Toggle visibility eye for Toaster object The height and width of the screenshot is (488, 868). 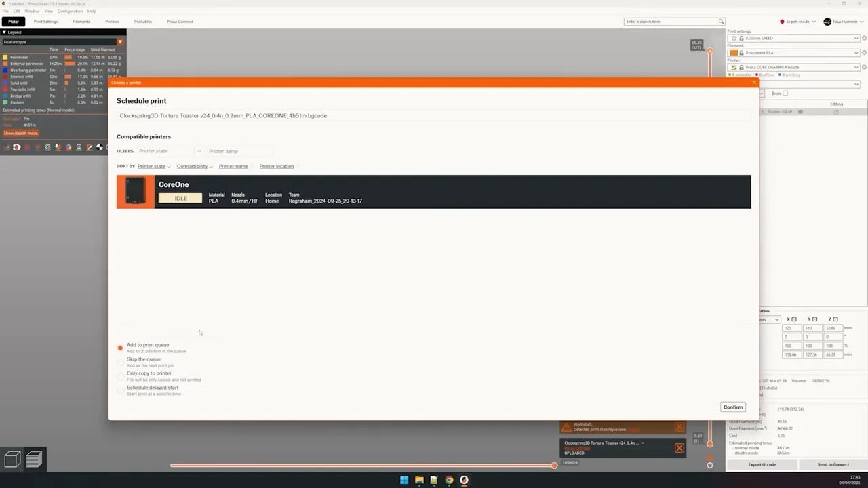(801, 112)
